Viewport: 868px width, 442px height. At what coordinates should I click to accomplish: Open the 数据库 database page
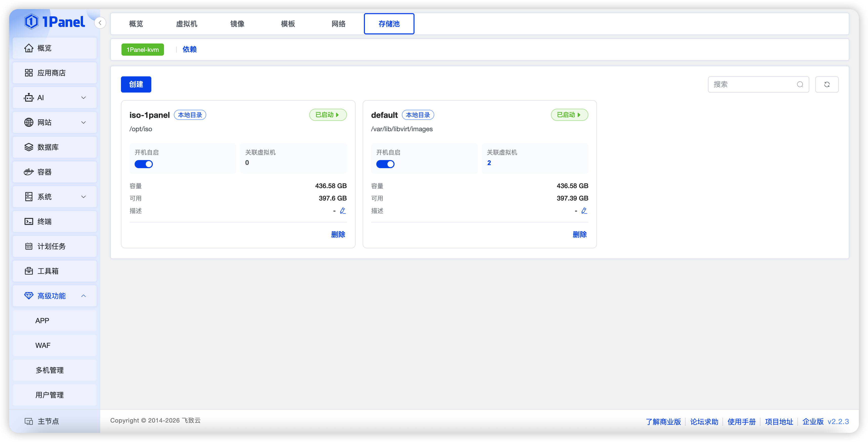(x=55, y=147)
